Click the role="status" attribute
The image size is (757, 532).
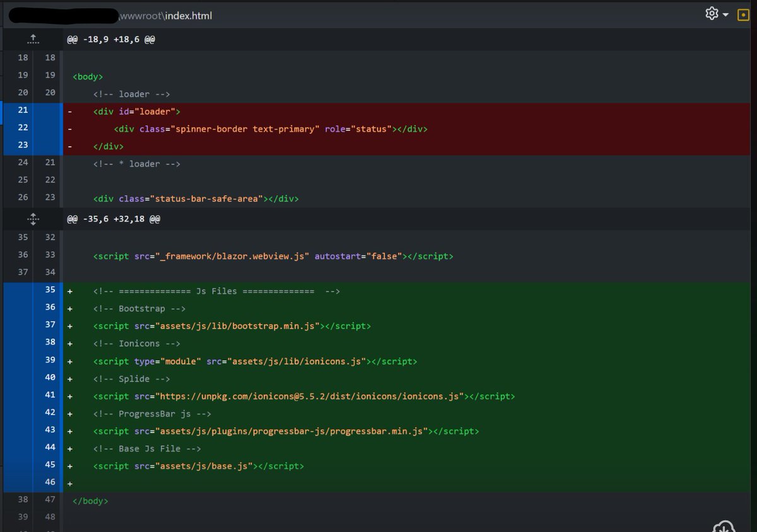tap(359, 129)
